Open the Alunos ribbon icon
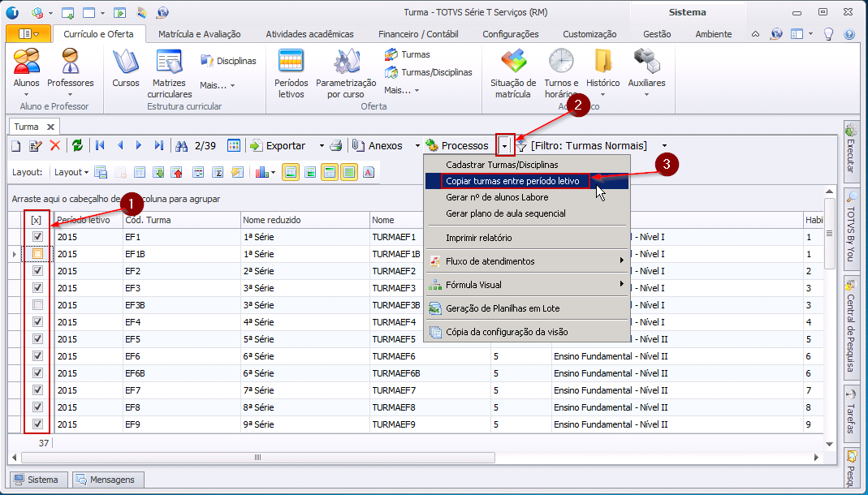The image size is (868, 495). point(27,62)
